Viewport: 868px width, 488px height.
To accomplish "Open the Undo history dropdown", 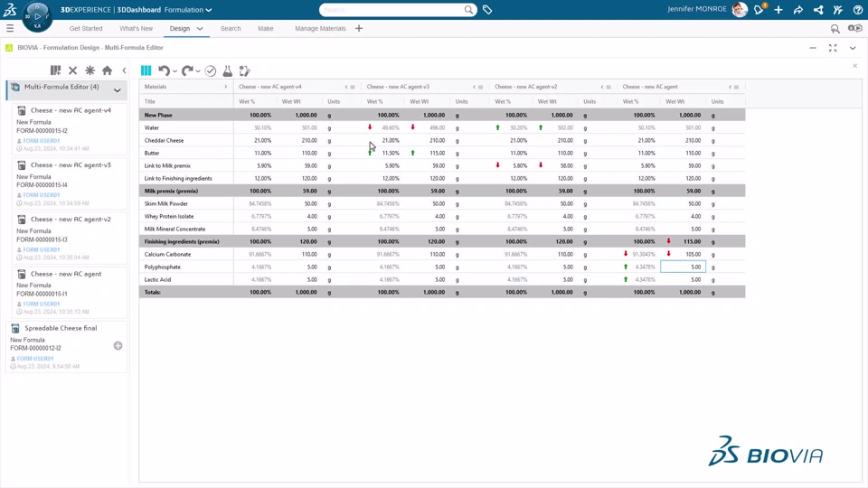I will coord(175,71).
